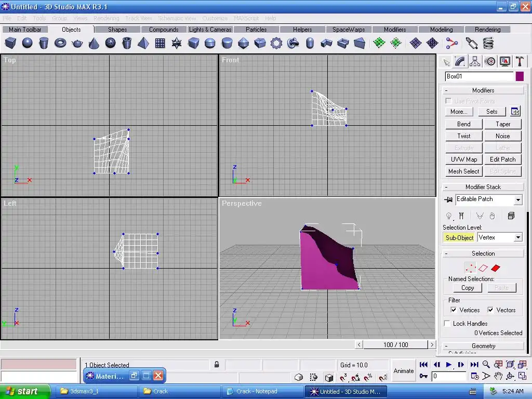
Task: Create a Torus primitive
Action: click(x=60, y=43)
